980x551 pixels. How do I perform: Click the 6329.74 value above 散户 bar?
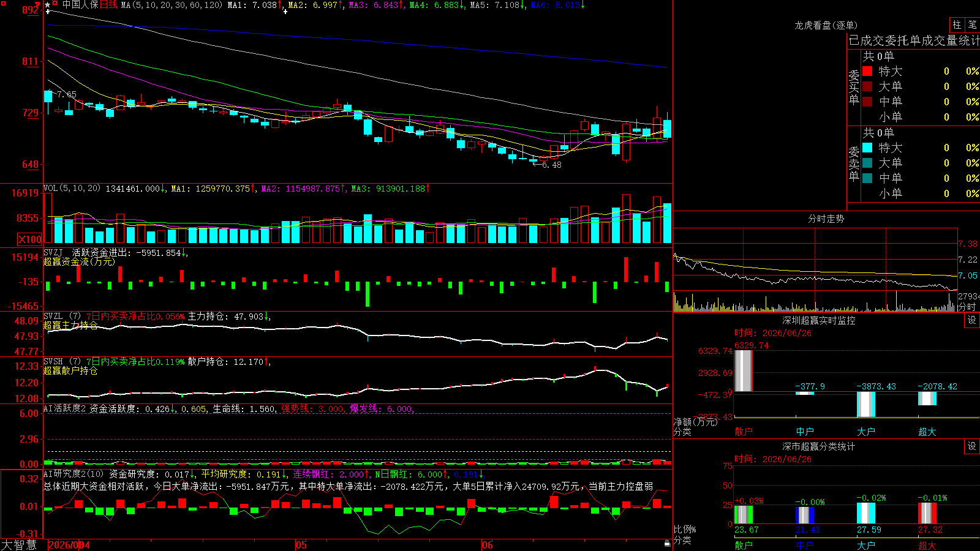(752, 345)
